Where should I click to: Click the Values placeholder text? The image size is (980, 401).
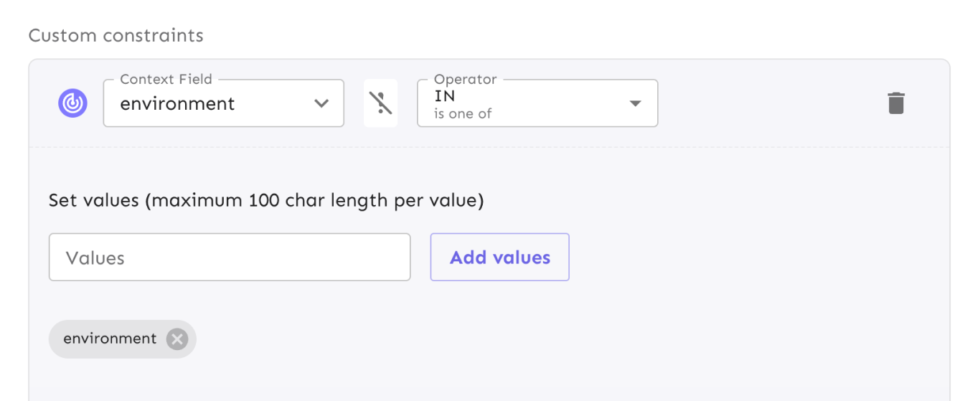pyautogui.click(x=95, y=258)
